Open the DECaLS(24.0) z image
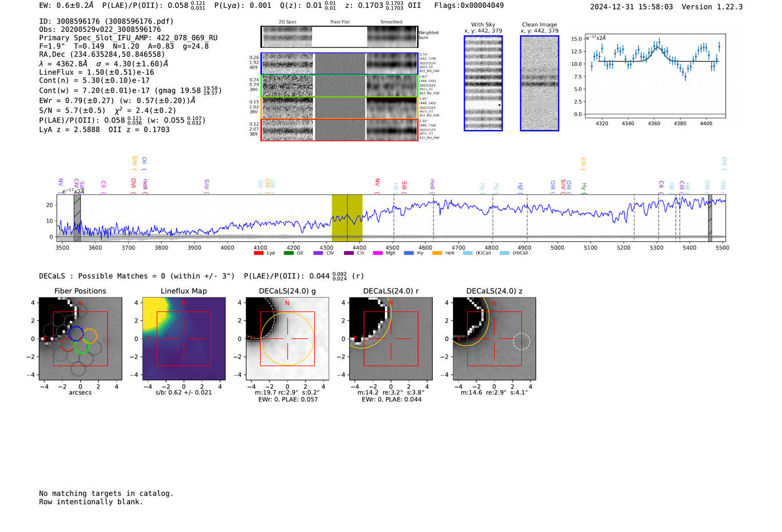782x532 pixels. tap(494, 339)
